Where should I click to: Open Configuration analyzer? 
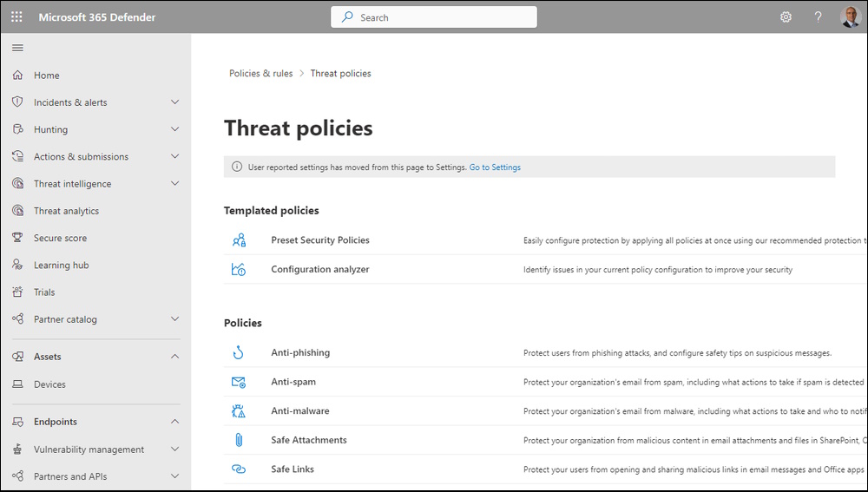click(x=320, y=269)
